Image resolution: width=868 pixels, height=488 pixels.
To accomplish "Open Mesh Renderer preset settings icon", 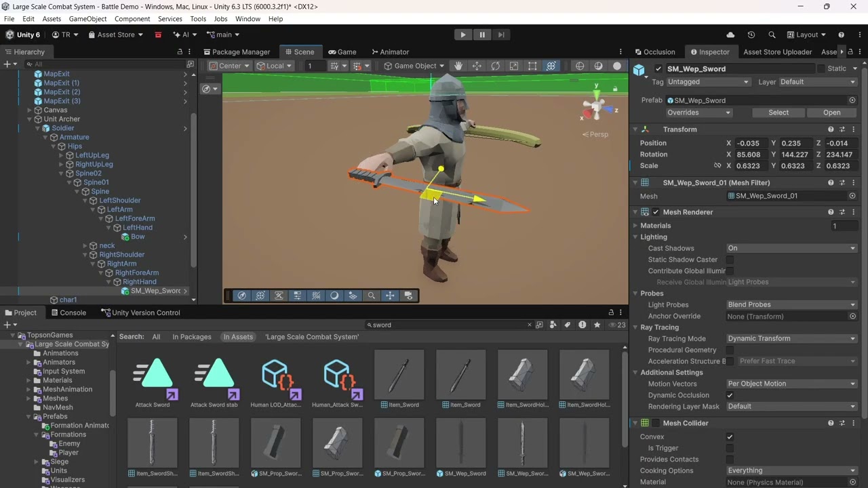I will coord(842,212).
